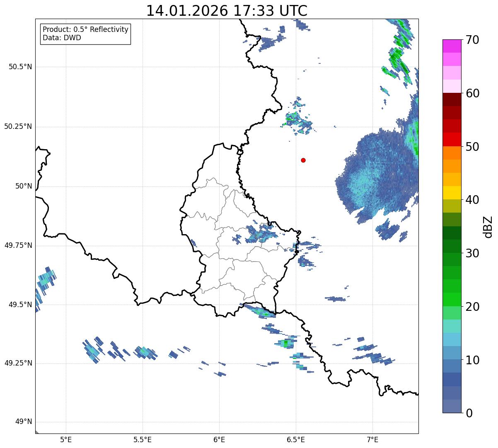Click the title '14.01.2026 17:33 UTC'
This screenshot has width=498, height=448.
point(227,11)
